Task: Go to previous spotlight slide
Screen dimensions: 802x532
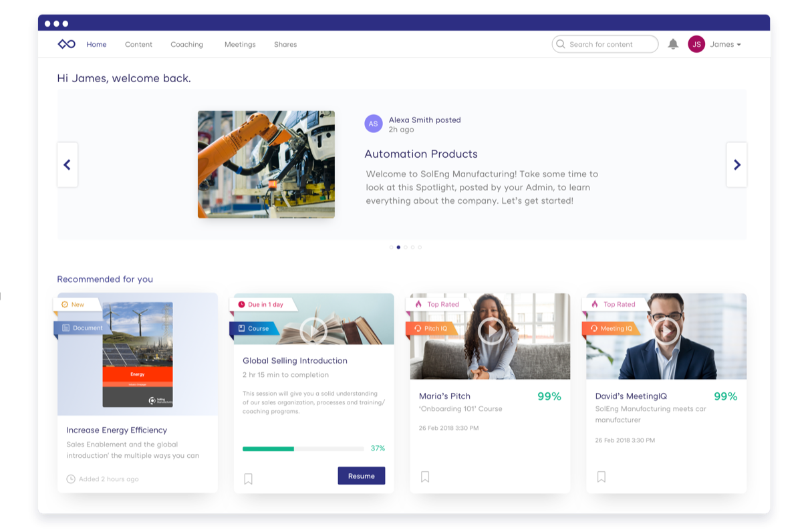Action: tap(68, 164)
